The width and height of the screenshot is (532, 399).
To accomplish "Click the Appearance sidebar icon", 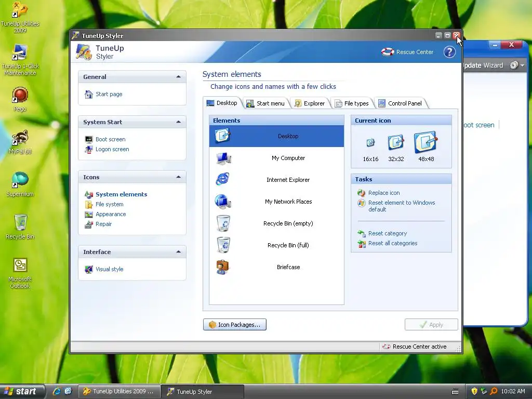I will pyautogui.click(x=88, y=214).
